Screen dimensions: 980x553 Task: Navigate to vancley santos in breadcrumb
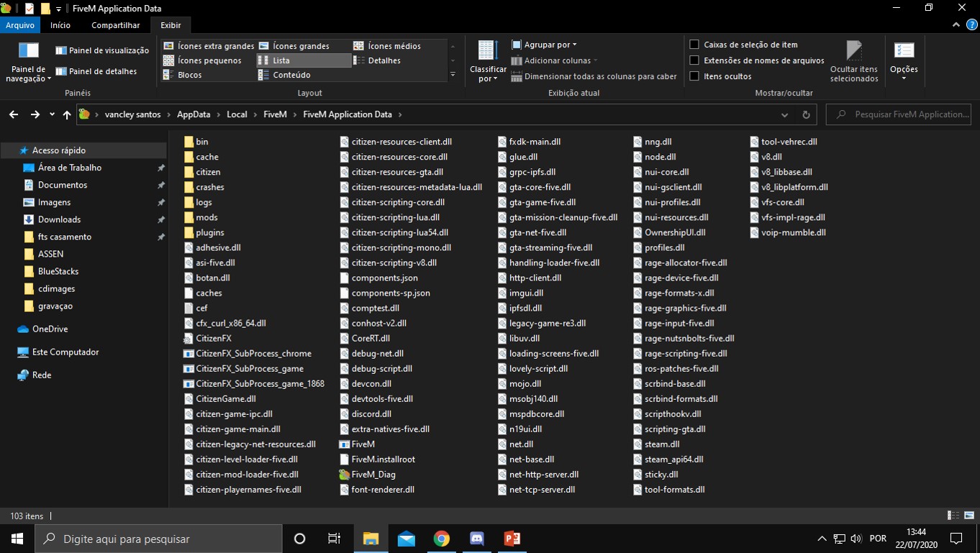point(133,114)
